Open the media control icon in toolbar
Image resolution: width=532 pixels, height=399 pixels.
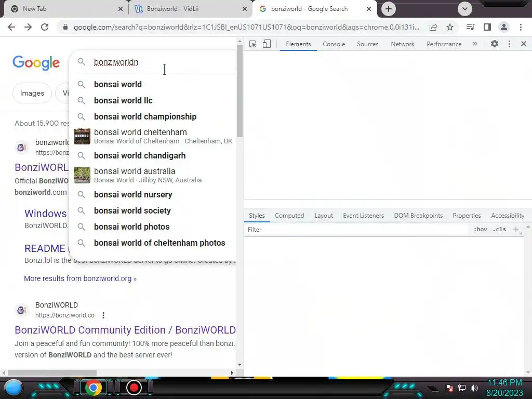(x=470, y=27)
